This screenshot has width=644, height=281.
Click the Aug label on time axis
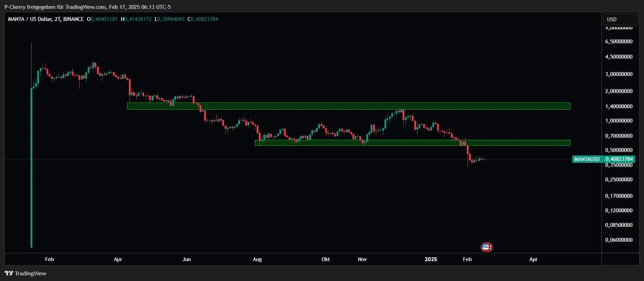pyautogui.click(x=257, y=259)
